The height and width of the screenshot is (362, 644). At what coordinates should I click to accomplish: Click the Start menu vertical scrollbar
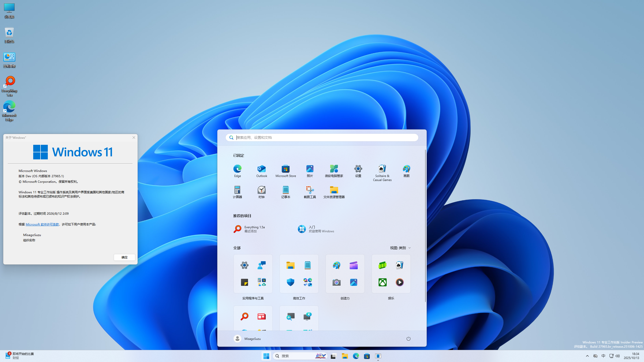tap(425, 226)
